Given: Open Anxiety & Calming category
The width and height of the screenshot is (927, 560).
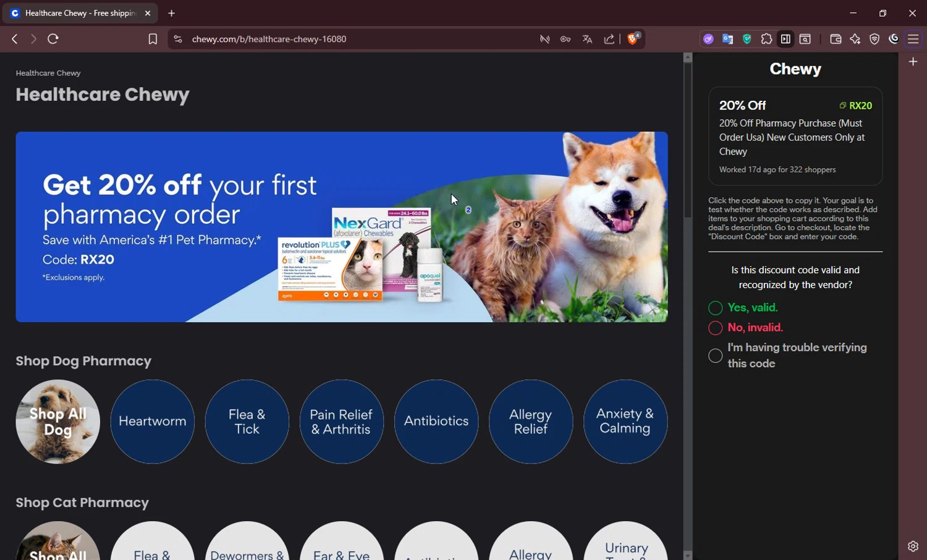Looking at the screenshot, I should point(625,422).
